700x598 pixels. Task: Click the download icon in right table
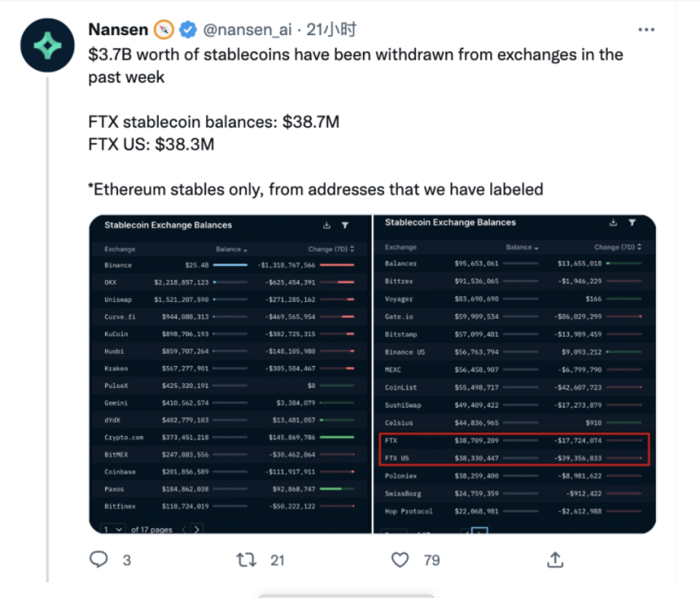tap(614, 222)
